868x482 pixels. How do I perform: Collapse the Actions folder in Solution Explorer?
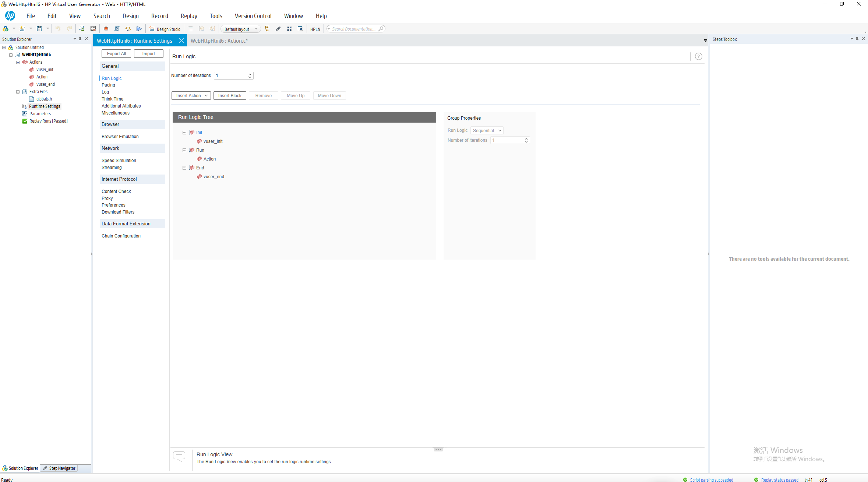click(18, 62)
